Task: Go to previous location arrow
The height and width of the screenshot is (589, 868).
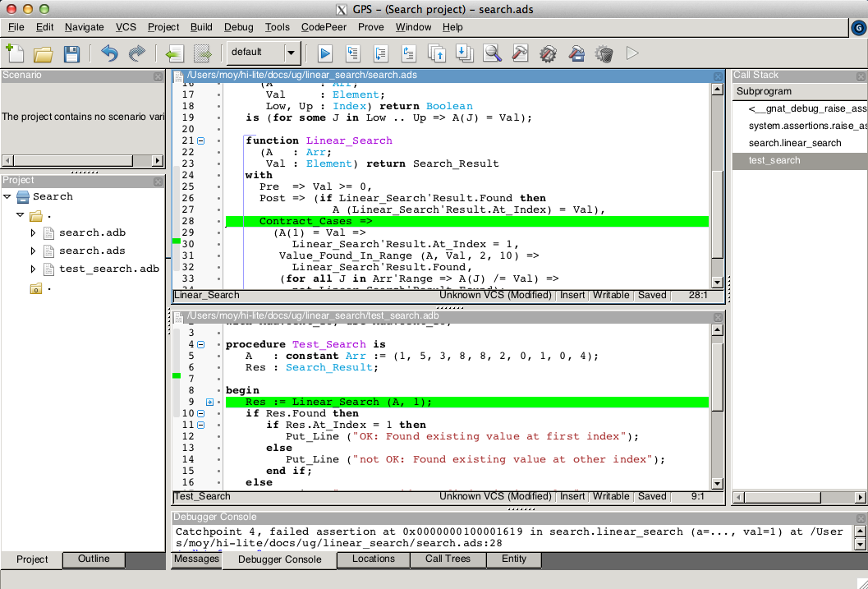Action: click(x=174, y=53)
